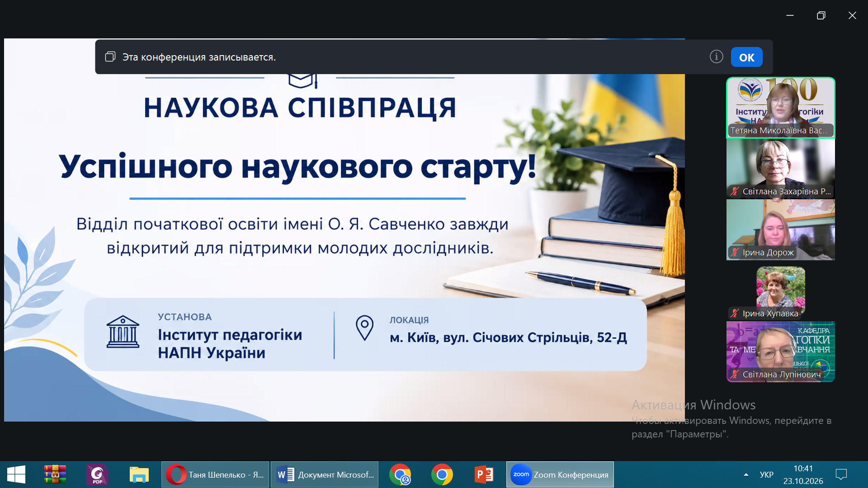Click the Інститут педагогіки НАПН України text
Screen dimensions: 868x488
click(x=230, y=344)
